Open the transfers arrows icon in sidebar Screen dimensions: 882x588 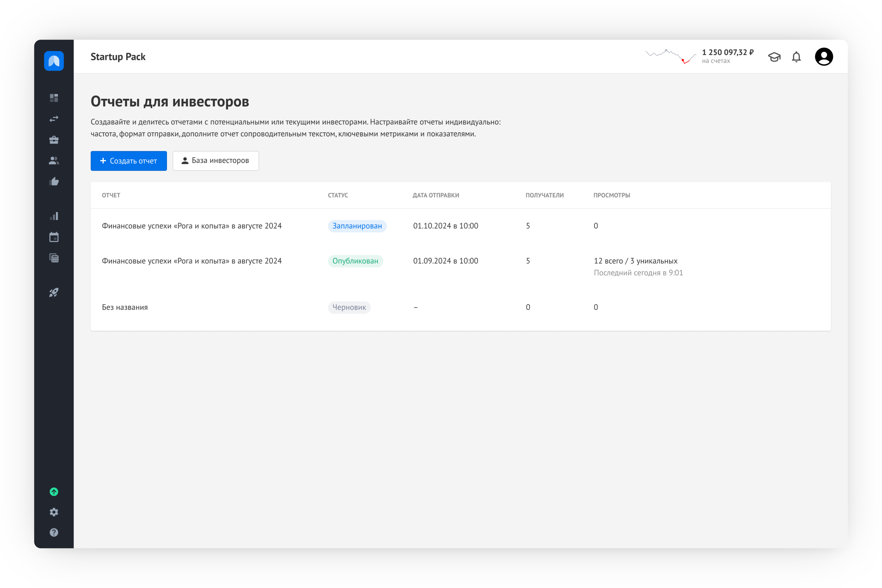point(54,119)
